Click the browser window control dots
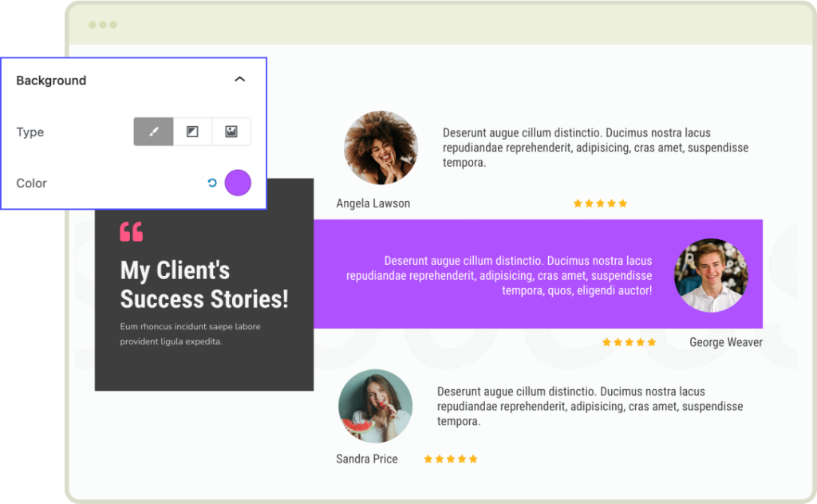The height and width of the screenshot is (504, 817). point(103,25)
